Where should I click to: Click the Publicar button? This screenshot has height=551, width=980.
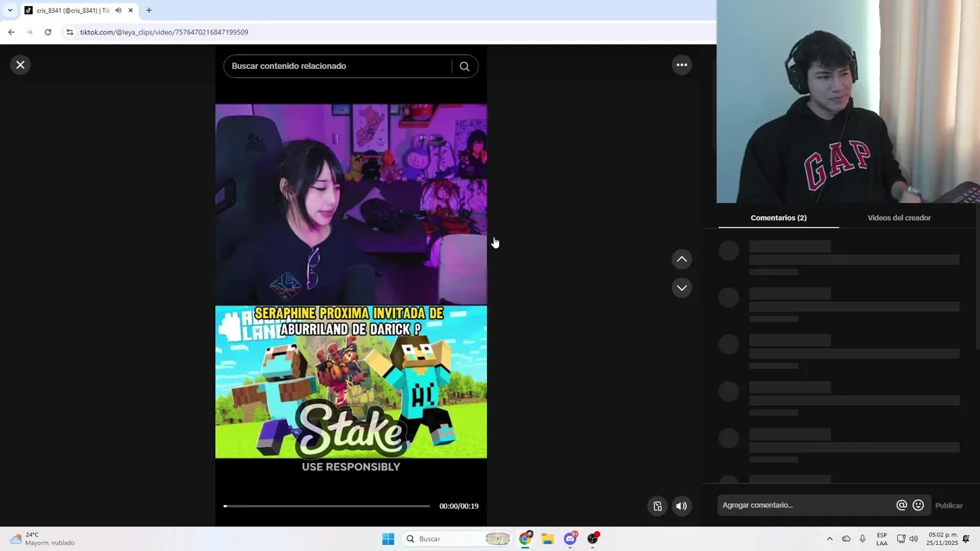click(949, 506)
